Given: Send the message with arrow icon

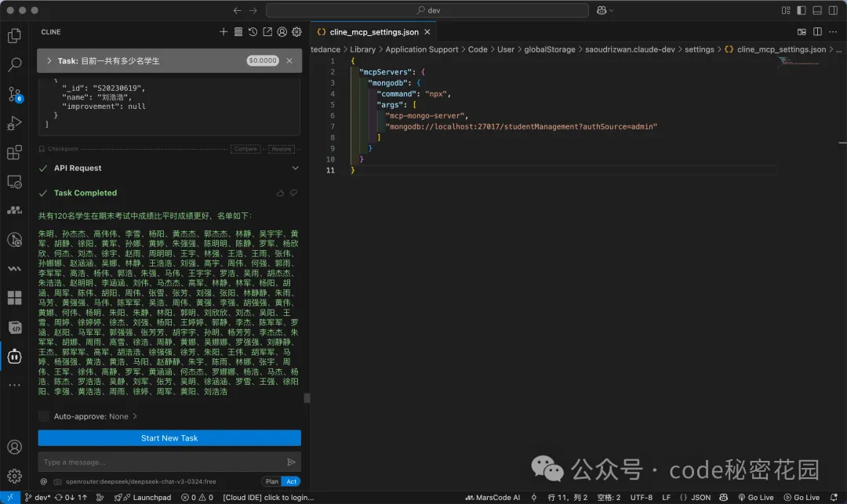Looking at the screenshot, I should pyautogui.click(x=291, y=462).
